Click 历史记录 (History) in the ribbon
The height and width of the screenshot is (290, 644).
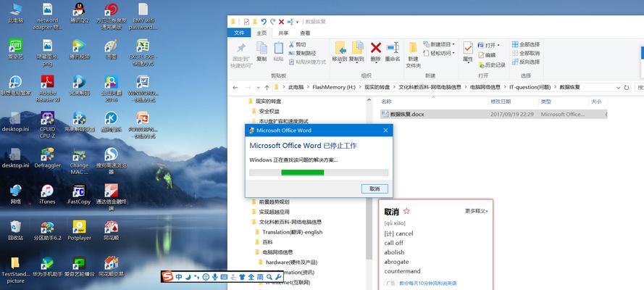[x=492, y=65]
